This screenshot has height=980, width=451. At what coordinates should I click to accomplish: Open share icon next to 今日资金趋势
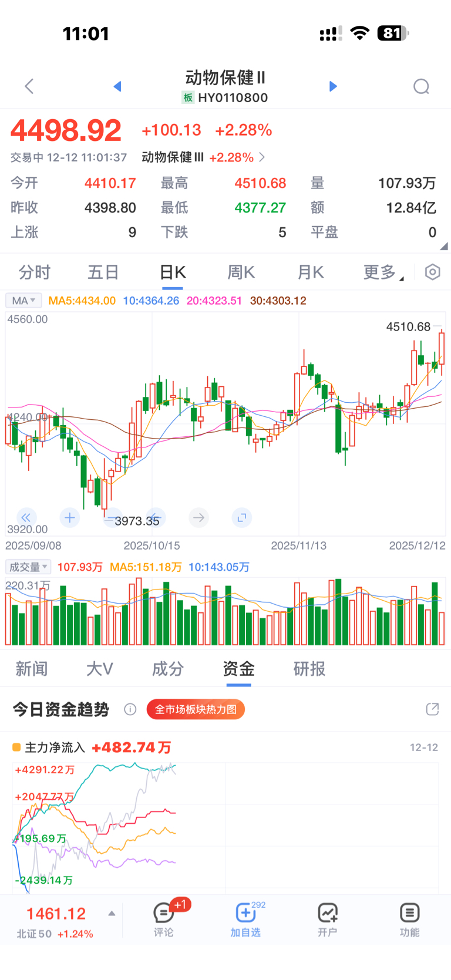click(x=432, y=709)
